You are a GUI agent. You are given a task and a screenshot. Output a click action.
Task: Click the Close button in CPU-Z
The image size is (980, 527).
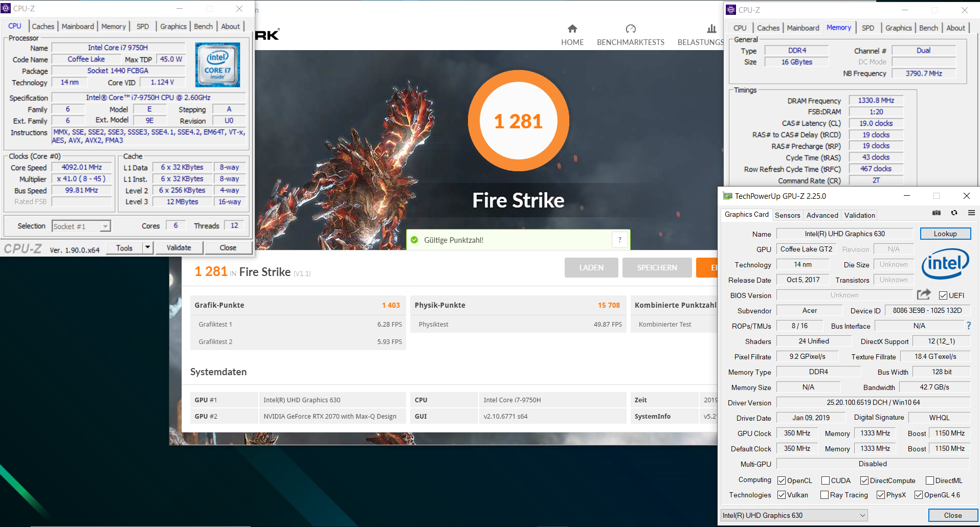(228, 247)
